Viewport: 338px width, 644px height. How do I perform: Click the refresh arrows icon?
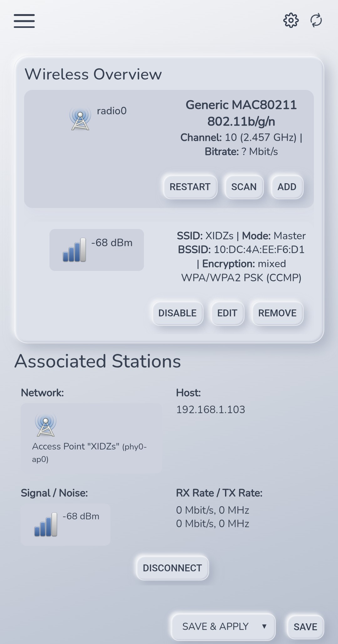[316, 20]
